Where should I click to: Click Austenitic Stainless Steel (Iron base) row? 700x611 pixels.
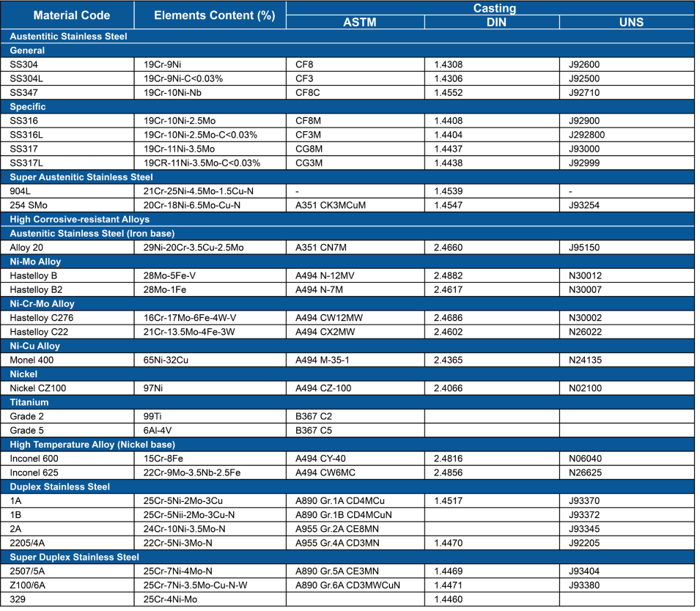[x=92, y=234]
